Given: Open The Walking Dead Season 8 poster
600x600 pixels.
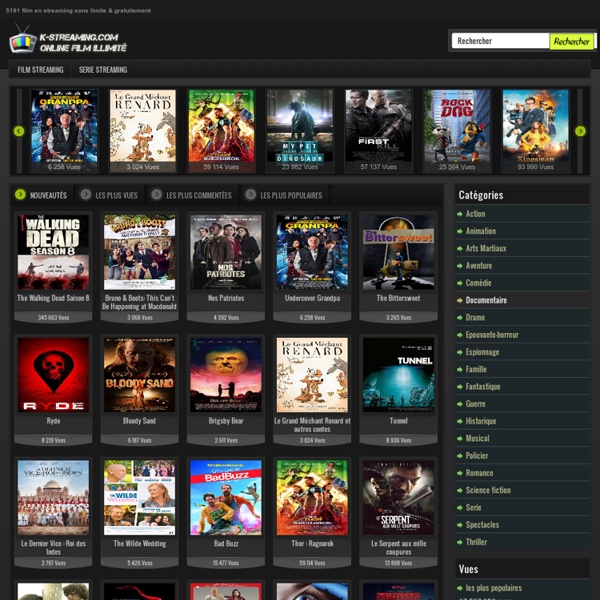Looking at the screenshot, I should point(53,252).
